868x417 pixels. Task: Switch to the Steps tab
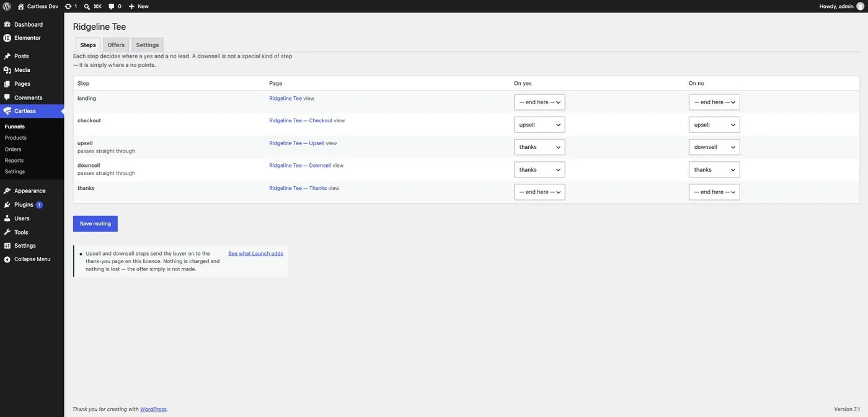[88, 45]
